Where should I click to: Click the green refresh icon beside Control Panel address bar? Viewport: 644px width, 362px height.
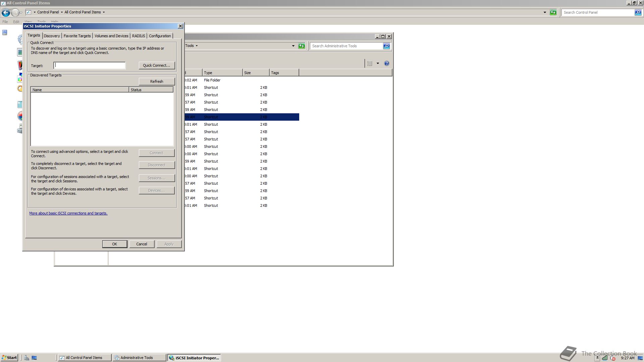(x=553, y=12)
